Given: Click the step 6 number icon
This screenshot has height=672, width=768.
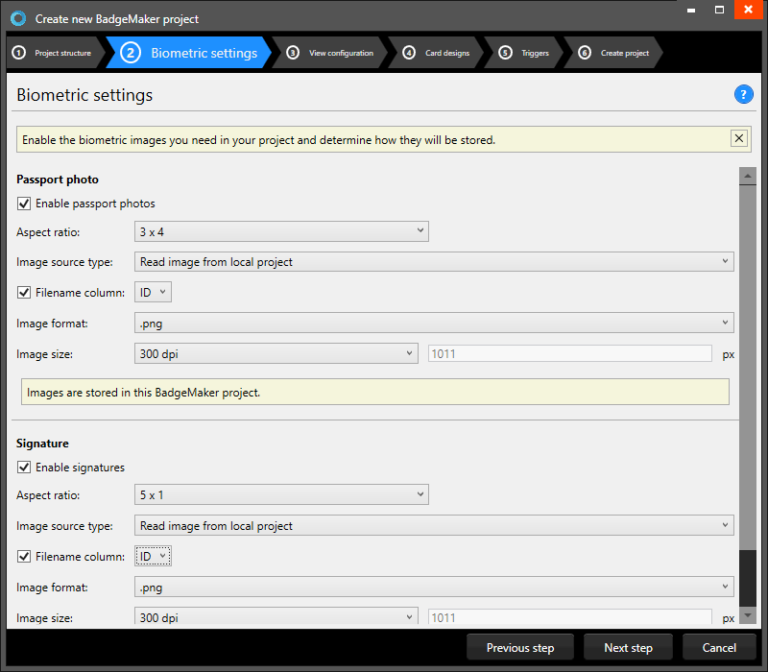Looking at the screenshot, I should 584,53.
